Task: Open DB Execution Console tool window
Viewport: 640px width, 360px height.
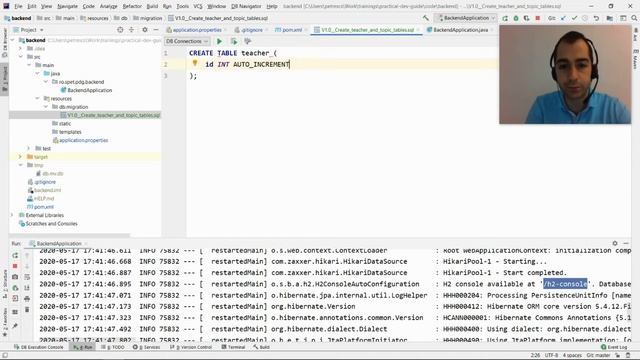Action: 38,347
